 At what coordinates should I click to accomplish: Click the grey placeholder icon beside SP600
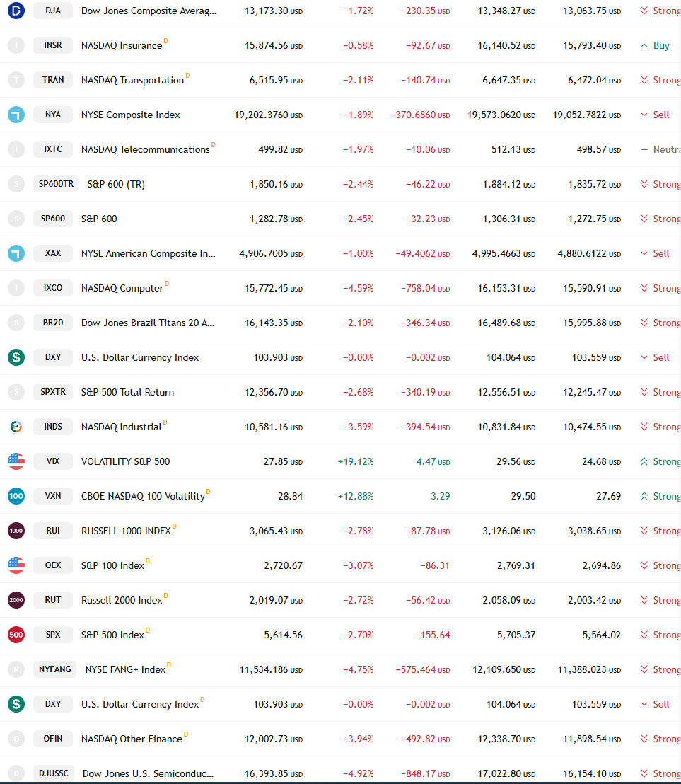(16, 219)
